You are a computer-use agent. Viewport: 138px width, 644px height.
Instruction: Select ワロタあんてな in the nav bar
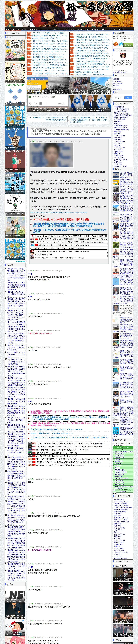tap(68, 30)
